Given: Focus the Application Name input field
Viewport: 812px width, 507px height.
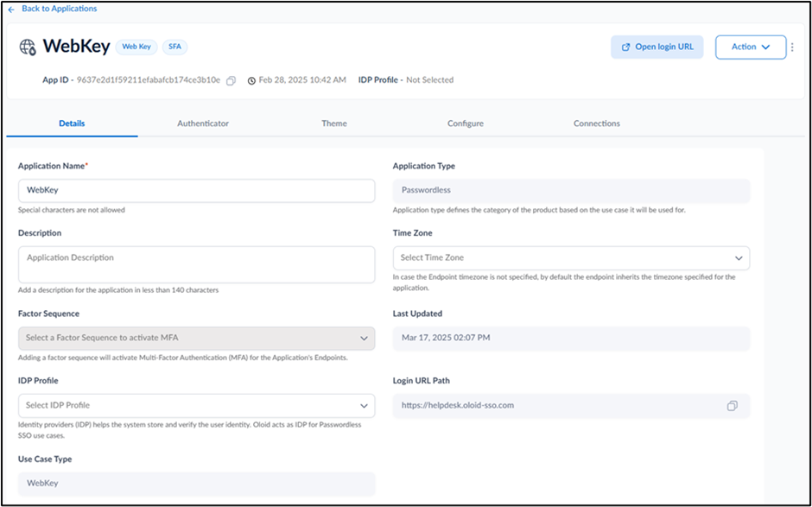Looking at the screenshot, I should click(x=197, y=191).
